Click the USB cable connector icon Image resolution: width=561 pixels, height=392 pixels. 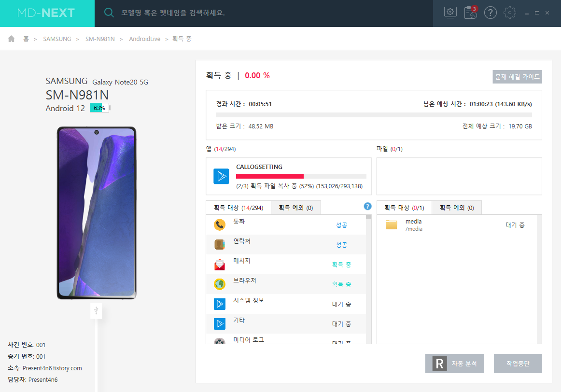(96, 310)
